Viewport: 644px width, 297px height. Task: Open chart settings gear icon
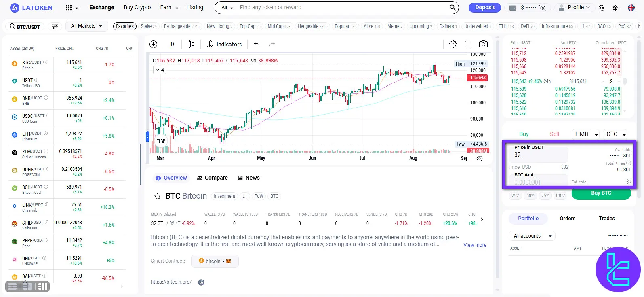[x=453, y=44]
